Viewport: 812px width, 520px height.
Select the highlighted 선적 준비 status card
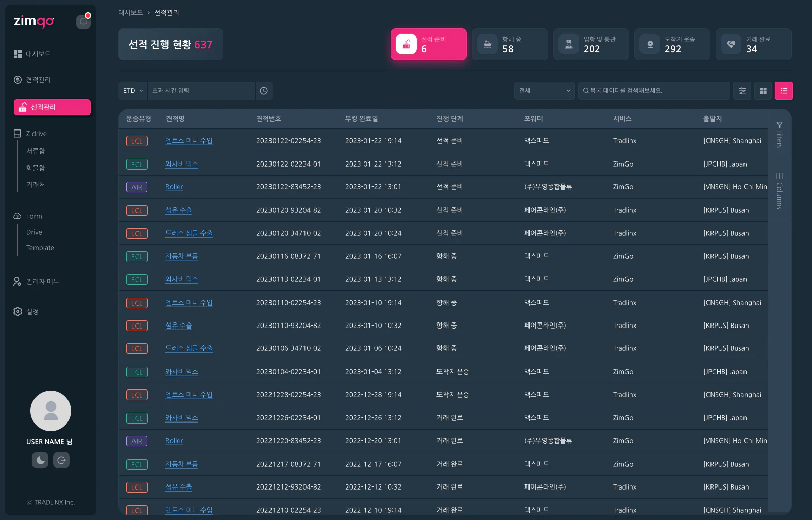(428, 44)
